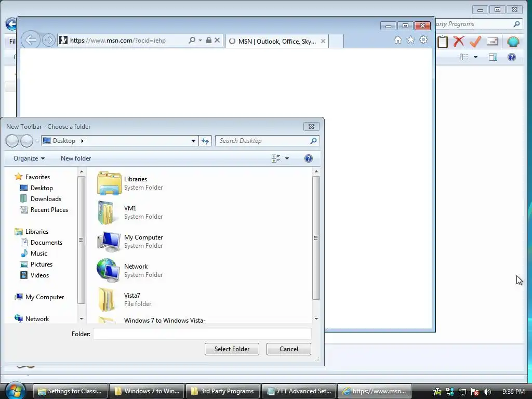Click the Cancel button
Screen dimensions: 532x399
(289, 349)
